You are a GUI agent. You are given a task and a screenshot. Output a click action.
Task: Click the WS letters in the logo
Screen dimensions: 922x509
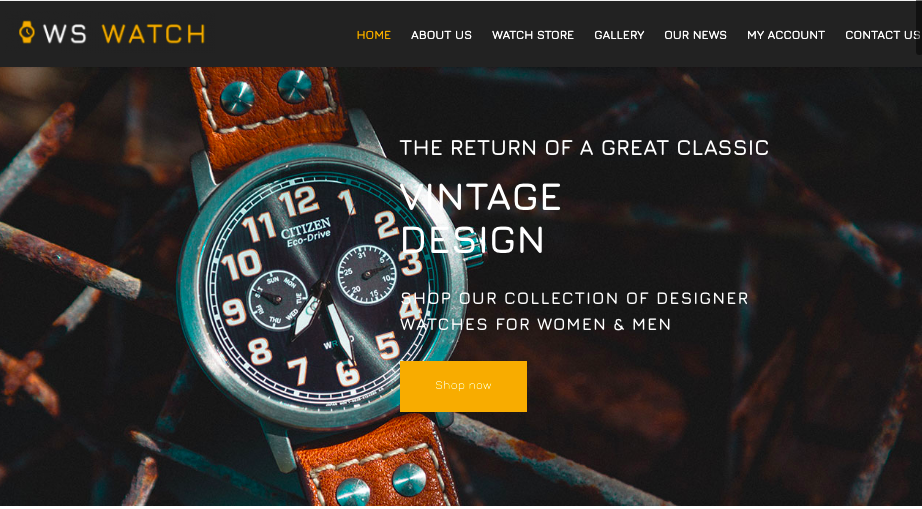[65, 34]
